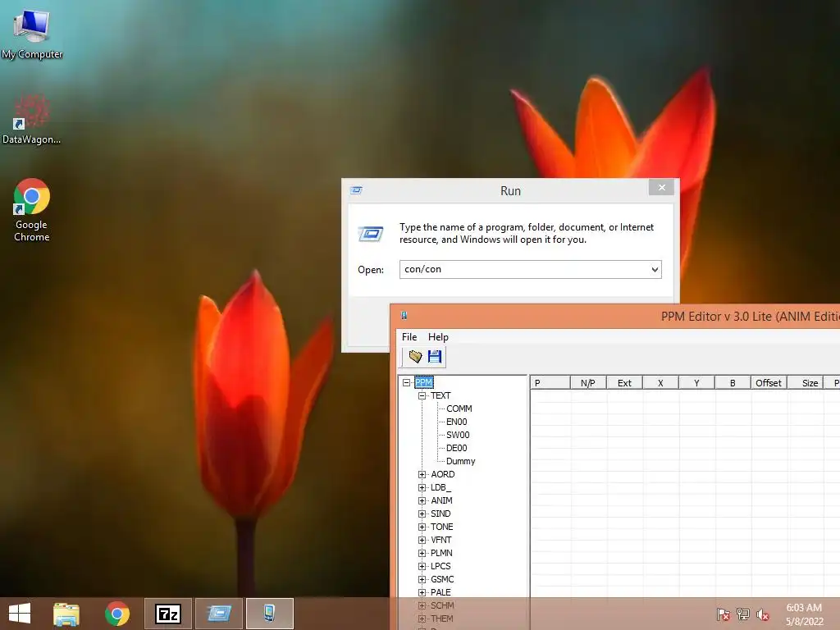This screenshot has height=630, width=840.
Task: Select the SW00 tree item
Action: point(458,435)
